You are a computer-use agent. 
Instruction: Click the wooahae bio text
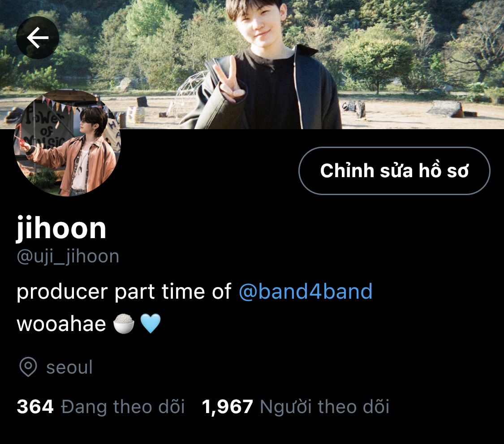tap(61, 324)
